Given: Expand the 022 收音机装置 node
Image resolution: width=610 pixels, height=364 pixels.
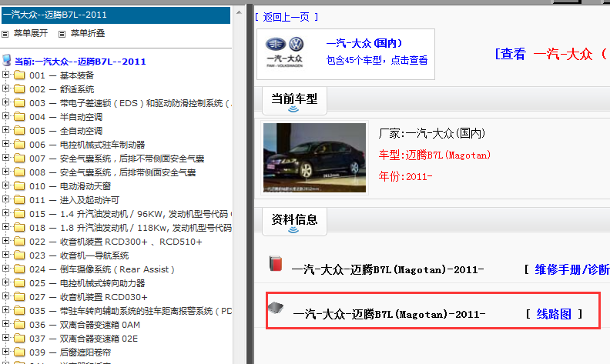Looking at the screenshot, I should 5,241.
